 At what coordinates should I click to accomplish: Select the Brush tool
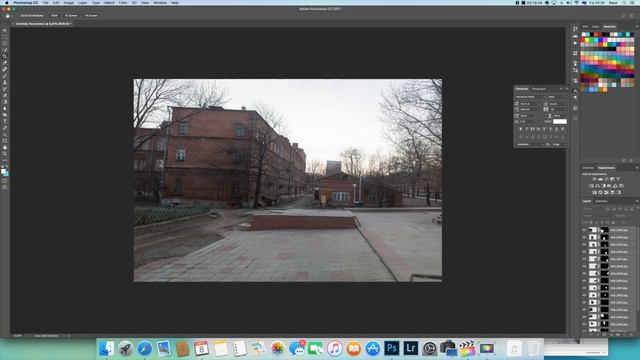5,76
